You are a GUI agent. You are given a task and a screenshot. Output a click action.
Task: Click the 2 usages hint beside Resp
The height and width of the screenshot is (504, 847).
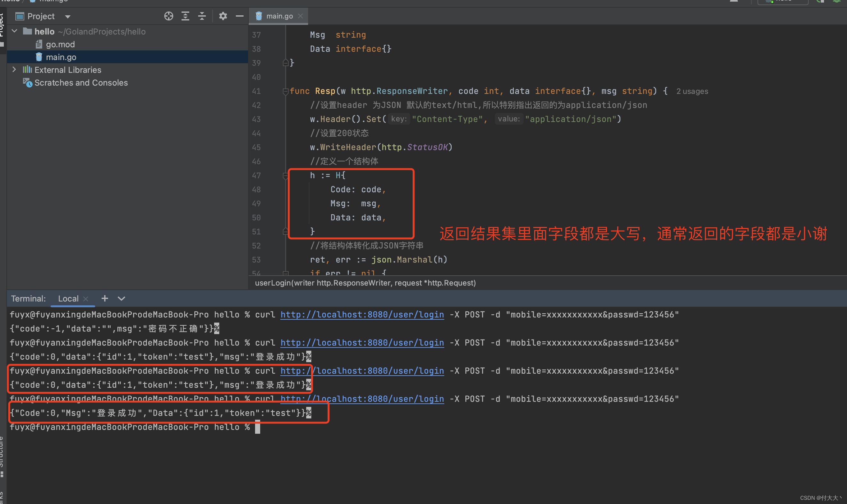tap(692, 91)
